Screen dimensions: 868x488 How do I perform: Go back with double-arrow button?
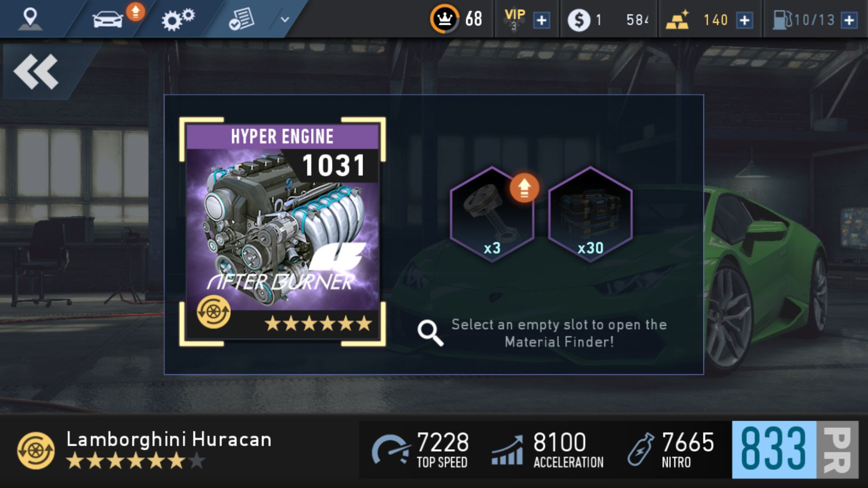pyautogui.click(x=36, y=71)
